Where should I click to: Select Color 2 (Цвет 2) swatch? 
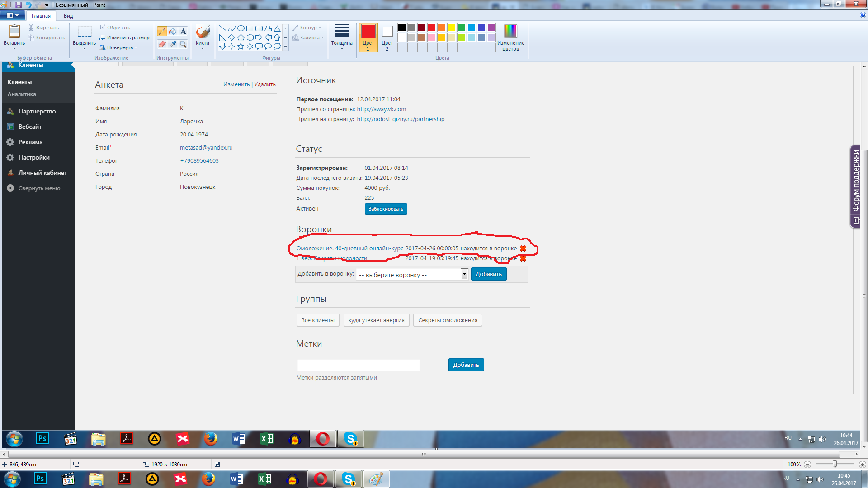click(x=387, y=38)
